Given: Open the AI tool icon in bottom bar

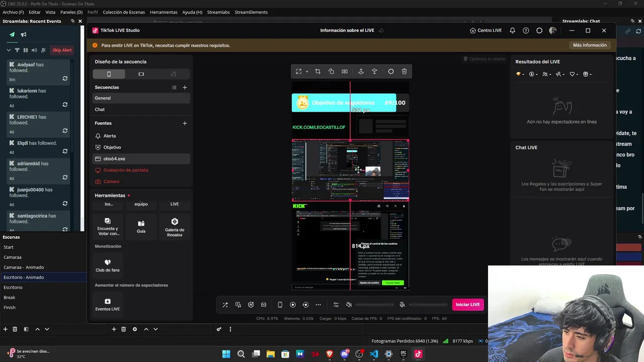Looking at the screenshot, I should click(x=251, y=305).
